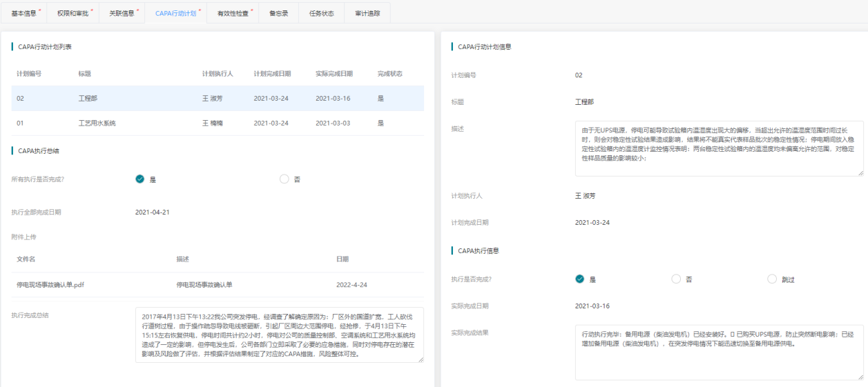Open the 任务状态 tab
868x387 pixels.
point(322,13)
